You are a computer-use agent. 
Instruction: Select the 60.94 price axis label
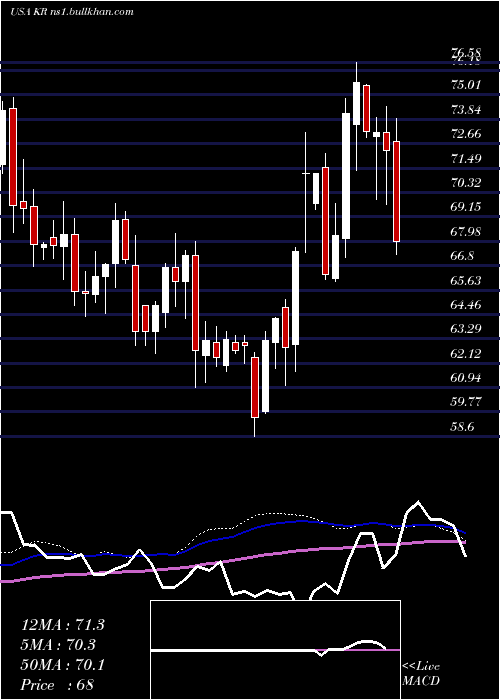point(467,378)
